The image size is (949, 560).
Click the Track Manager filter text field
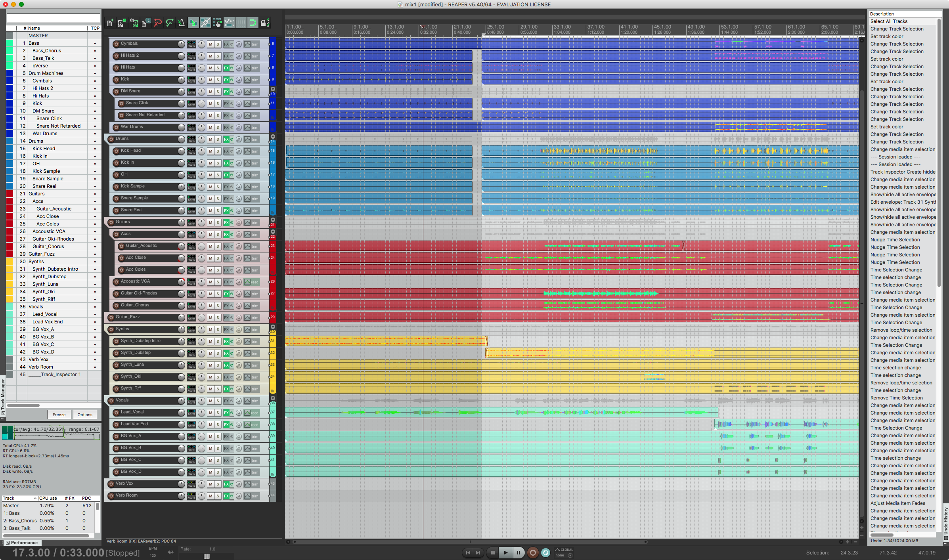tap(54, 18)
